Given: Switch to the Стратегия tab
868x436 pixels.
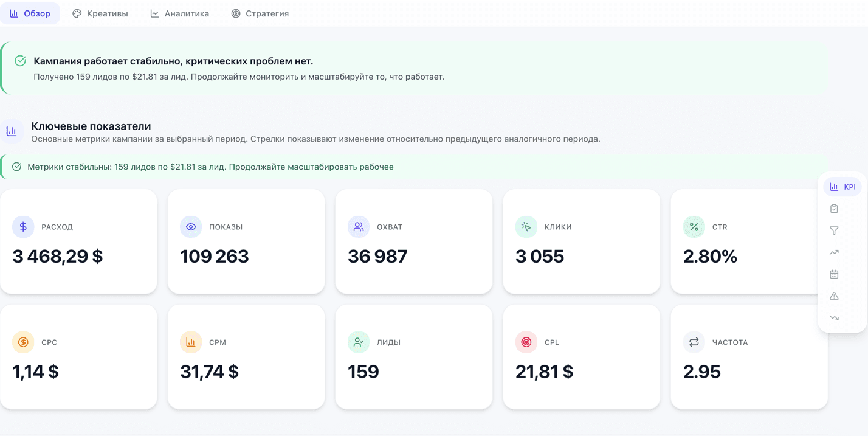Looking at the screenshot, I should tap(260, 13).
